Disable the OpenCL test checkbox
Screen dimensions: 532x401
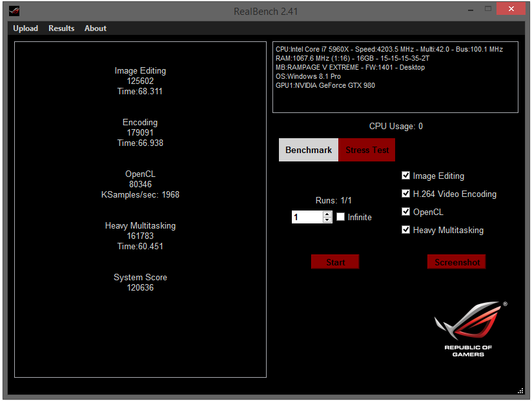click(x=406, y=212)
